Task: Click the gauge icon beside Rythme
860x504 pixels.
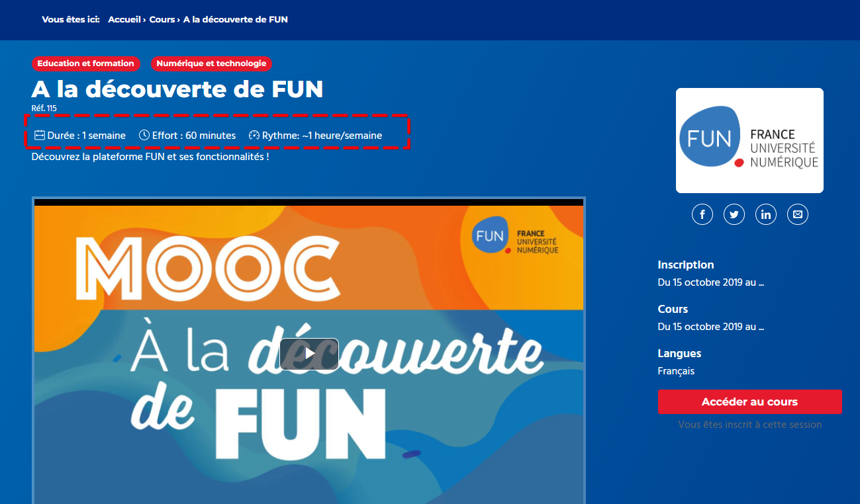Action: [x=254, y=136]
